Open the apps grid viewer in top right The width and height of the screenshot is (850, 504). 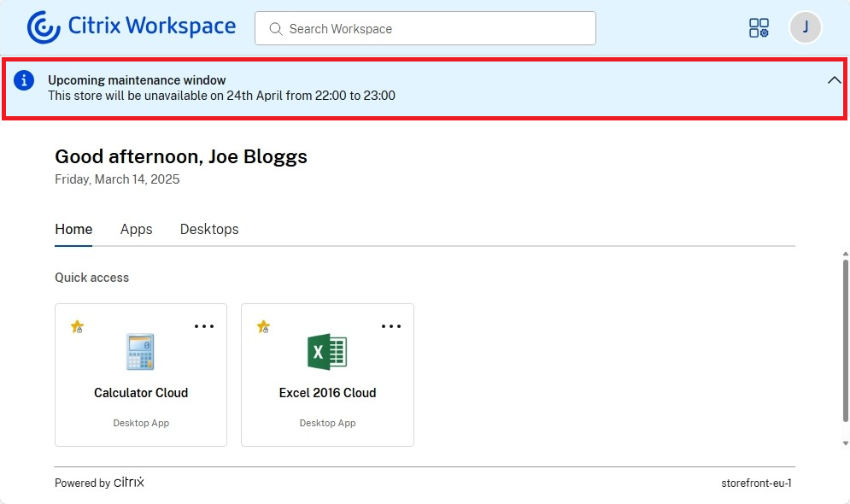click(759, 27)
